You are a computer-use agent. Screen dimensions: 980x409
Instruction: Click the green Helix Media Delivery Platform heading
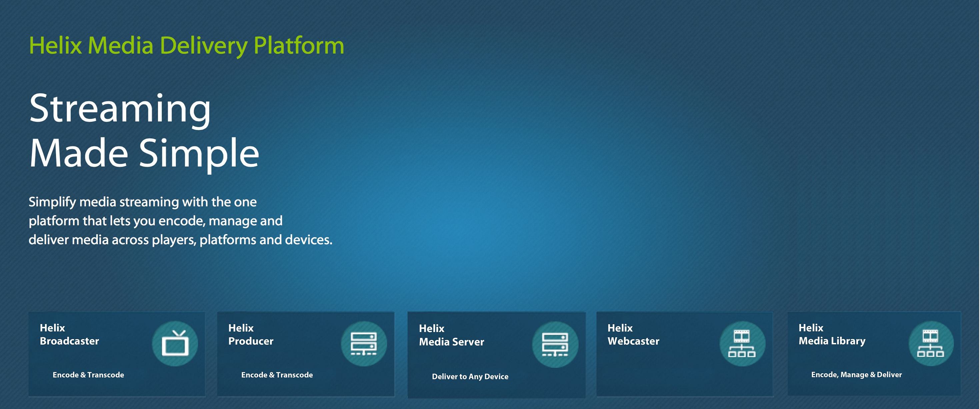click(x=186, y=46)
